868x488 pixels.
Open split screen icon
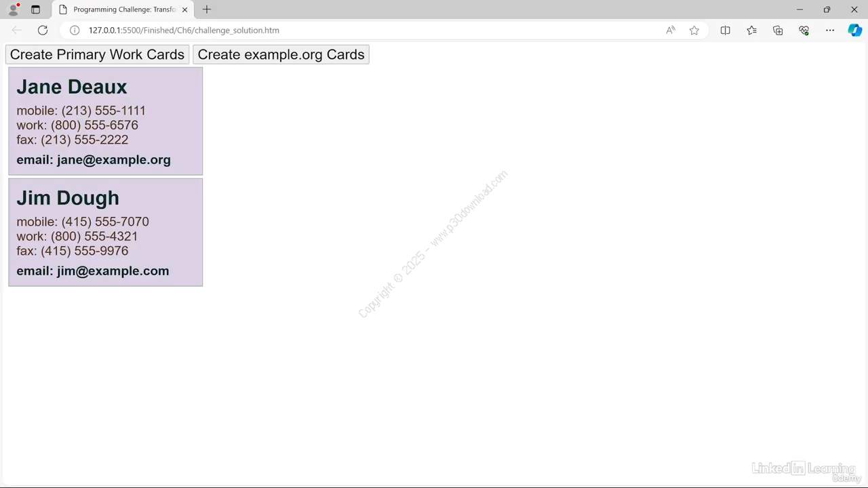pos(725,30)
